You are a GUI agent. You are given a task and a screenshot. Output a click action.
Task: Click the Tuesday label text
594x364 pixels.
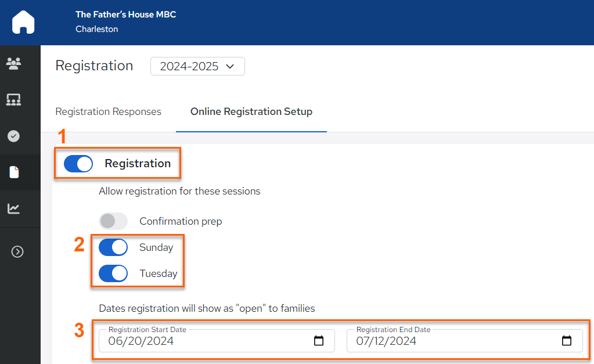159,273
